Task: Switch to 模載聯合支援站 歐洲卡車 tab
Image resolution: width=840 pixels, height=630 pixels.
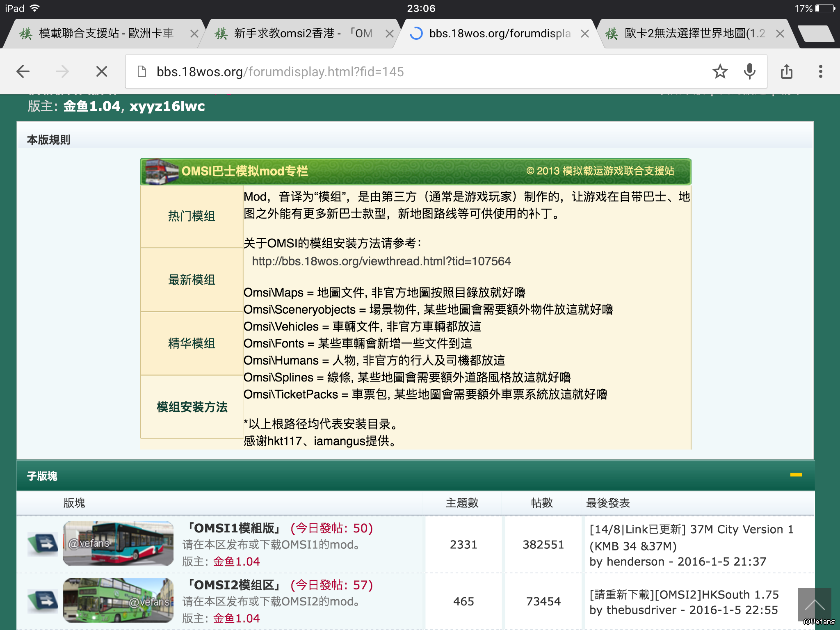Action: (x=106, y=34)
